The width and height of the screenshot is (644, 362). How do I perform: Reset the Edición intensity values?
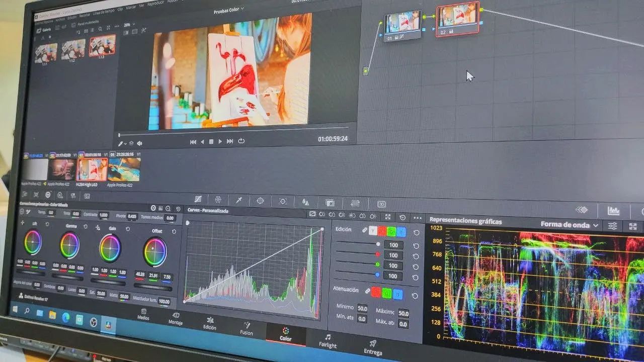click(416, 233)
